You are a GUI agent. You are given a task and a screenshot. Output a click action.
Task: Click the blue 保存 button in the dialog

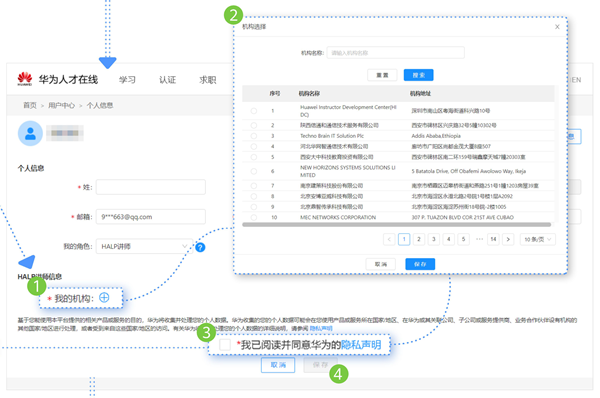420,264
